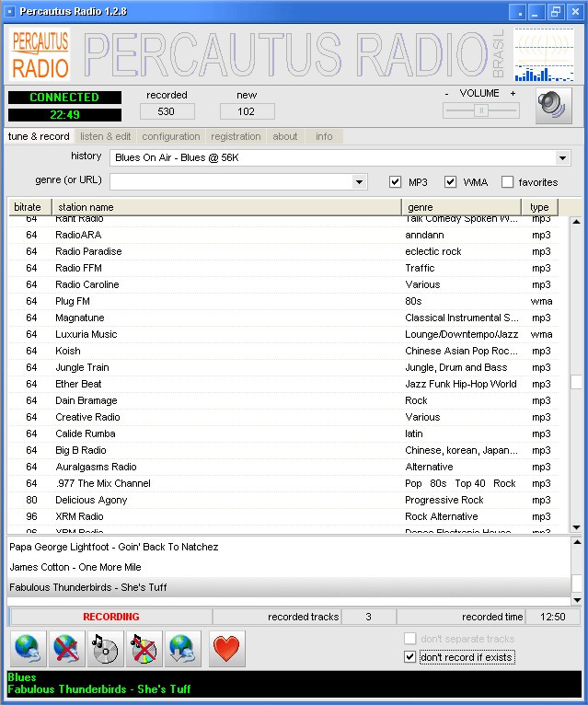
Task: Select the RadioARA station row
Action: point(284,235)
